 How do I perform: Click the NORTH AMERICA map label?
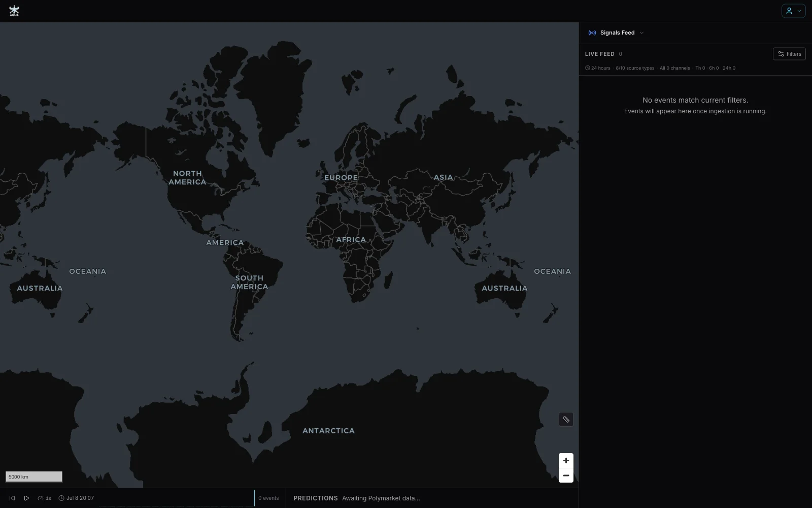[187, 178]
